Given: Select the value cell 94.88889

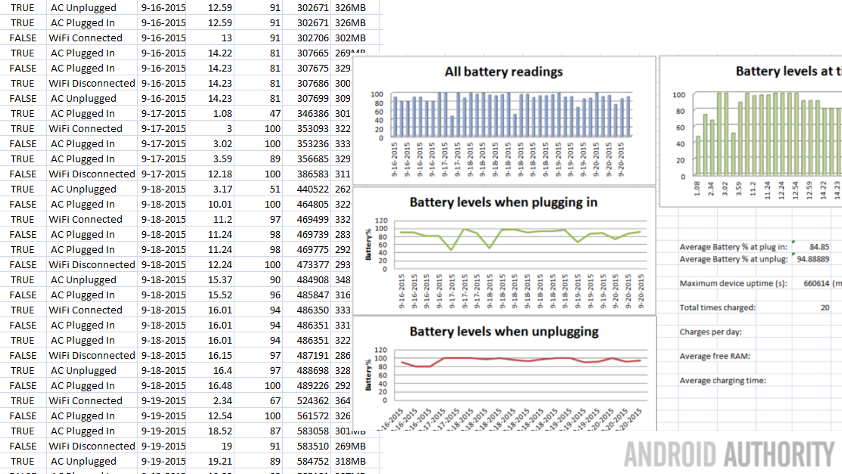Looking at the screenshot, I should tap(812, 259).
